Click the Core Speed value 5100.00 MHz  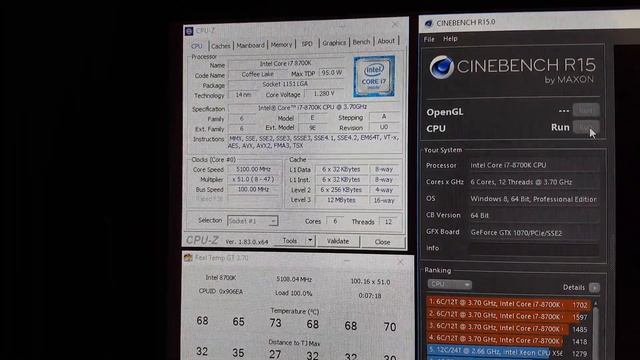tap(253, 169)
